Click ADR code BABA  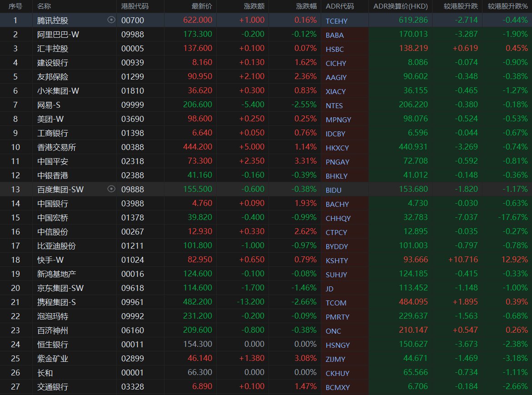point(335,35)
